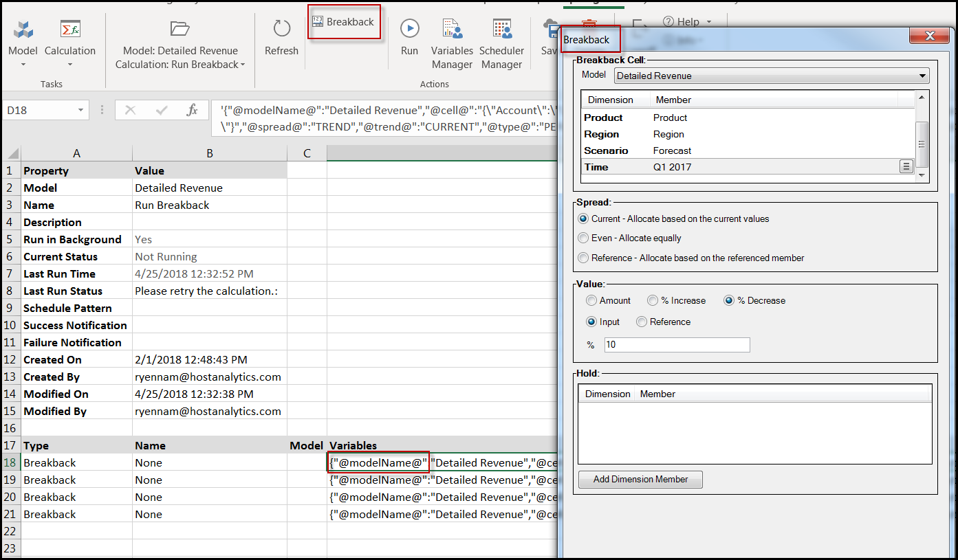Click the formula bar cancel X icon
The image size is (958, 560).
tap(130, 110)
